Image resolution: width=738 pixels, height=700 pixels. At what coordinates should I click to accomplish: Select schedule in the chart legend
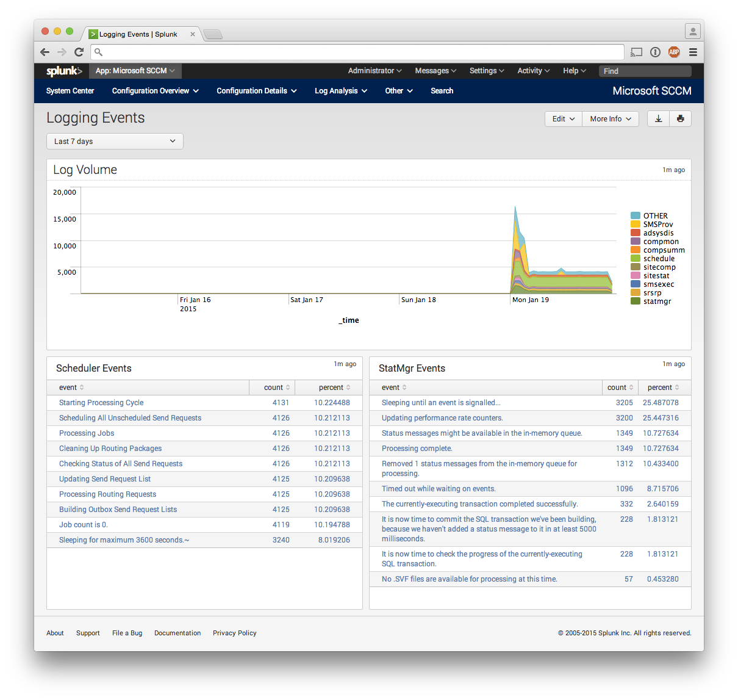659,258
